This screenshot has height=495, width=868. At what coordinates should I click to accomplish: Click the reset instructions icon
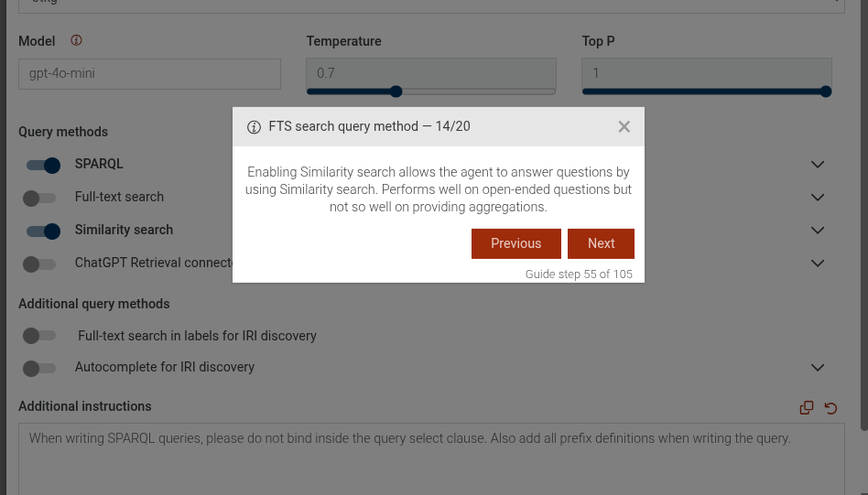(831, 408)
